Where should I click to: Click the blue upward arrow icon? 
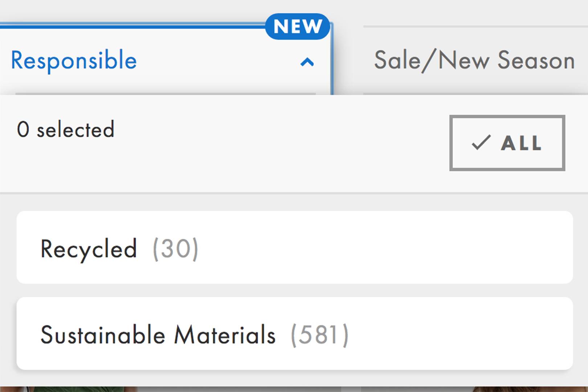pos(307,62)
